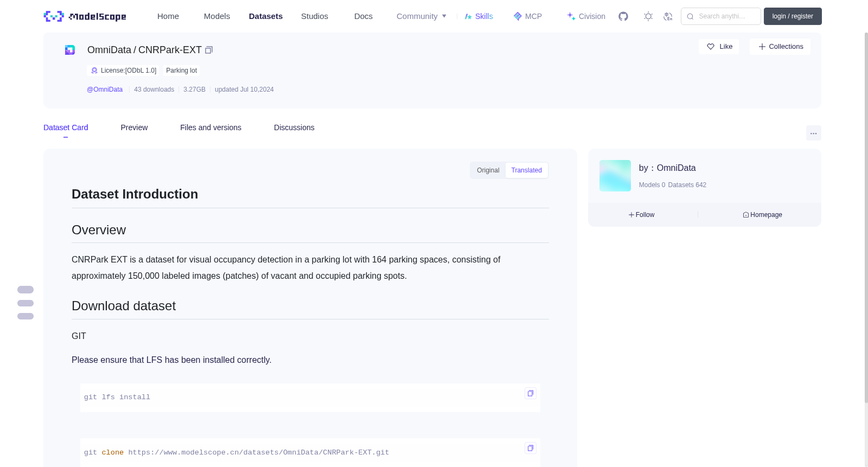Viewport: 868px width, 467px height.
Task: Show the Original language version
Action: tap(488, 170)
